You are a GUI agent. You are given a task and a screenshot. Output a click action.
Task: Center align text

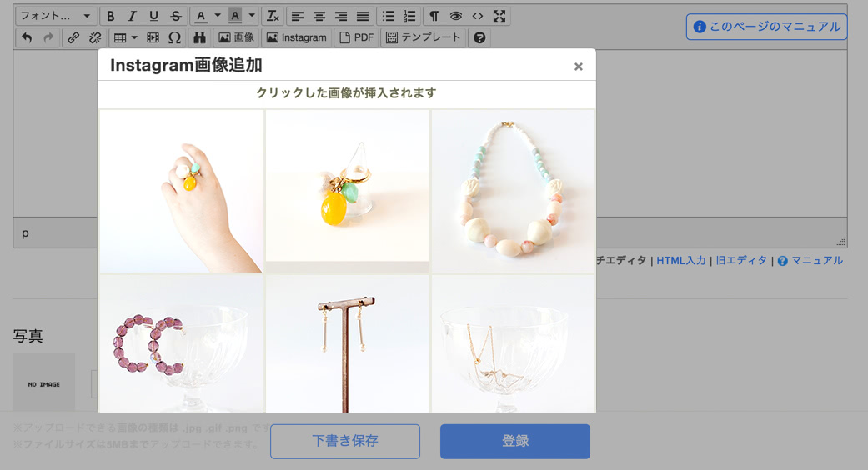(319, 16)
